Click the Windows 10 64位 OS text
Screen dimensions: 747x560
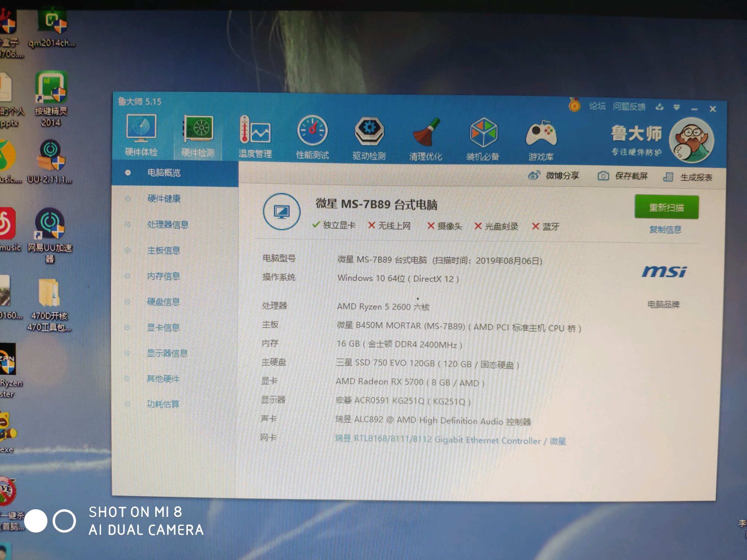398,279
